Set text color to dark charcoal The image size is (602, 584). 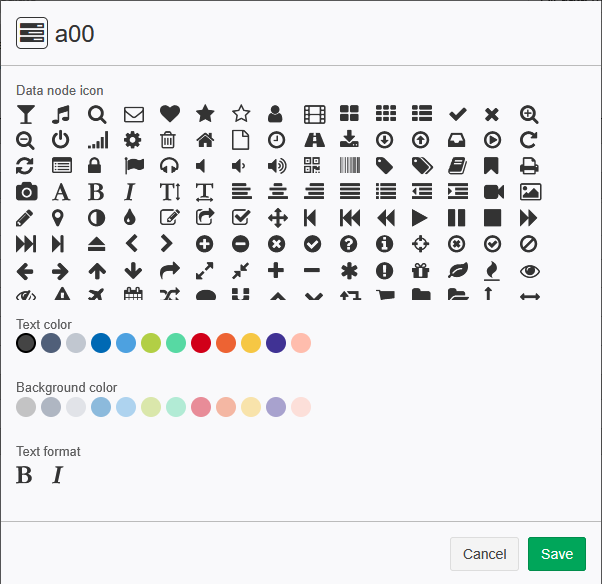[26, 343]
